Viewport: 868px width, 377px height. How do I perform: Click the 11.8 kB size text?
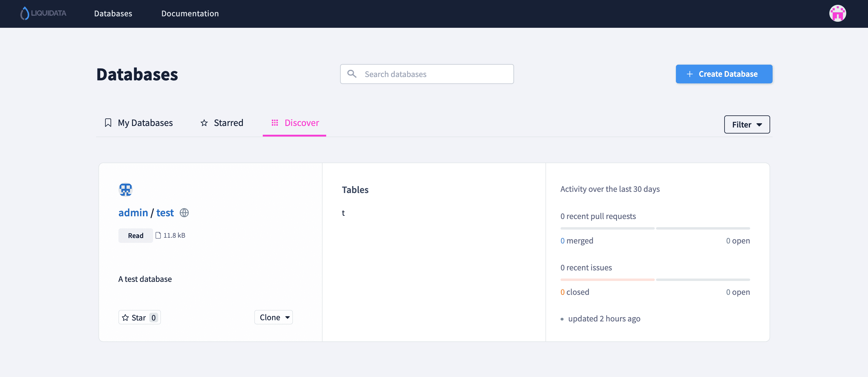[174, 236]
